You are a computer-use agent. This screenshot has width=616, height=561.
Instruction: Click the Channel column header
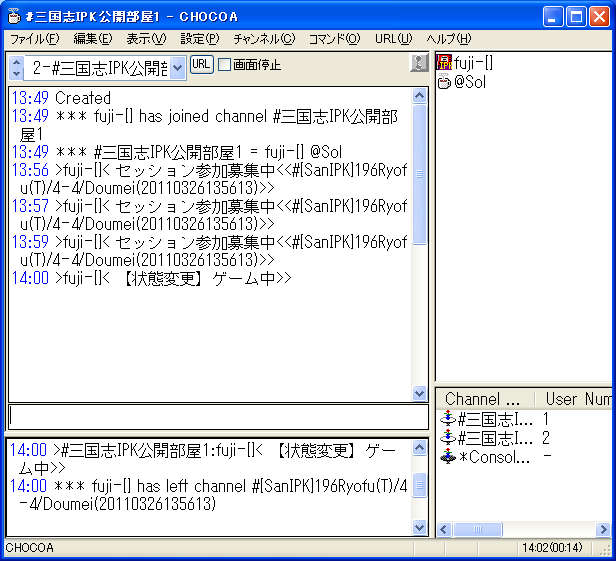[483, 399]
